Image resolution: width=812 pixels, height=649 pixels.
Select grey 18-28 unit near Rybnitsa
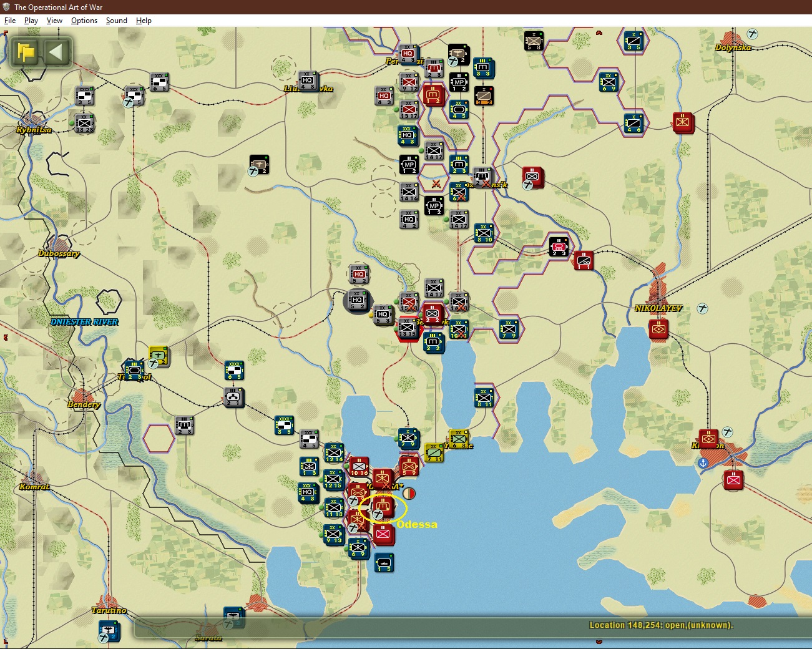84,124
